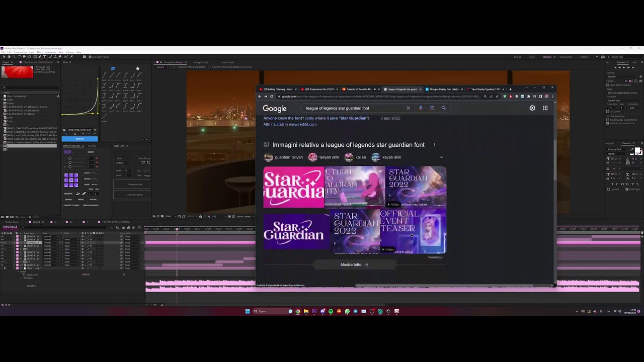This screenshot has width=644, height=362.
Task: Click the BOUNCE icon in Motion Tools
Action: tap(94, 178)
